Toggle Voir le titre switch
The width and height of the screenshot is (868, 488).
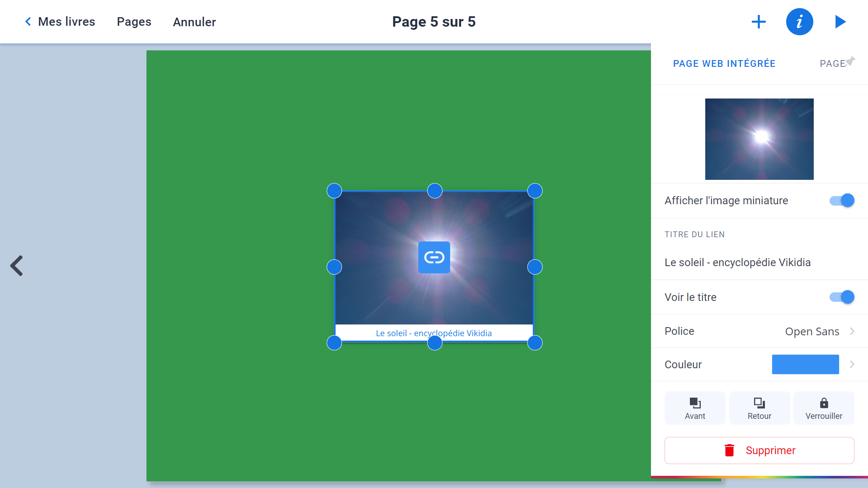[842, 297]
